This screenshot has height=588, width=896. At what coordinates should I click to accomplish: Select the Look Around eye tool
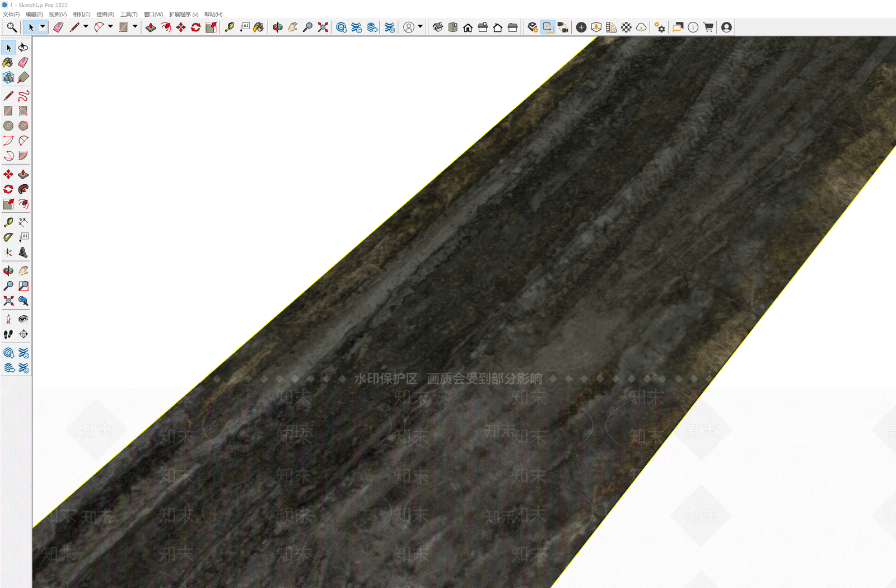(23, 319)
